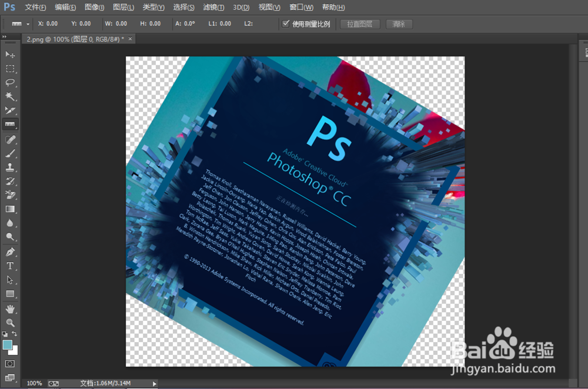Select the Magic Wand tool
The image size is (588, 389).
tap(10, 96)
